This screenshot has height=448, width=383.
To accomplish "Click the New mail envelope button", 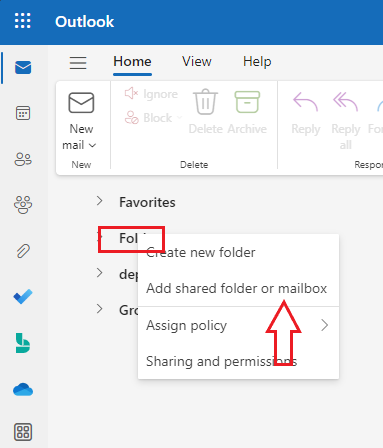I will coord(81,103).
